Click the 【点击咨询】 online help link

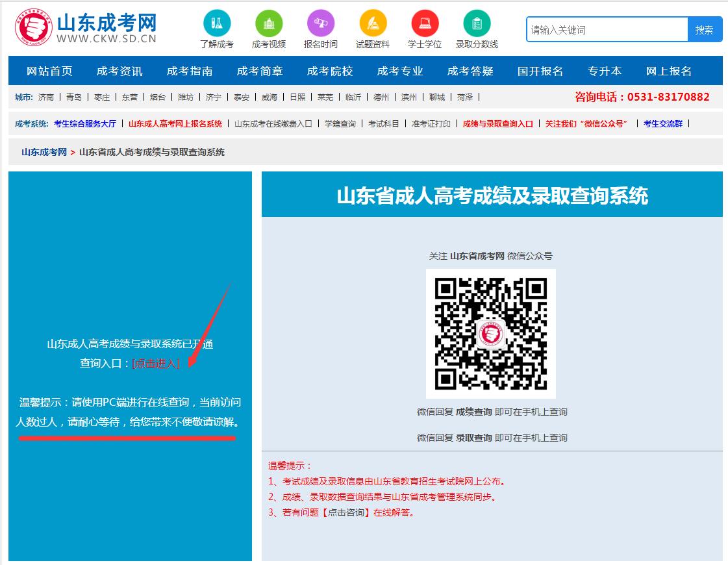tap(346, 512)
